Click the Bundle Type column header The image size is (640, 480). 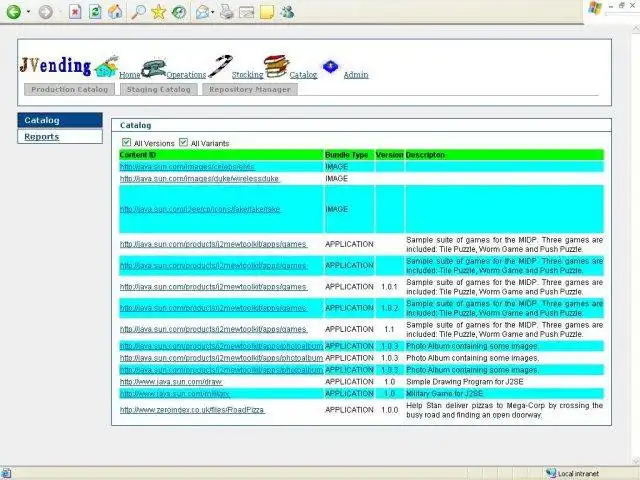[347, 155]
